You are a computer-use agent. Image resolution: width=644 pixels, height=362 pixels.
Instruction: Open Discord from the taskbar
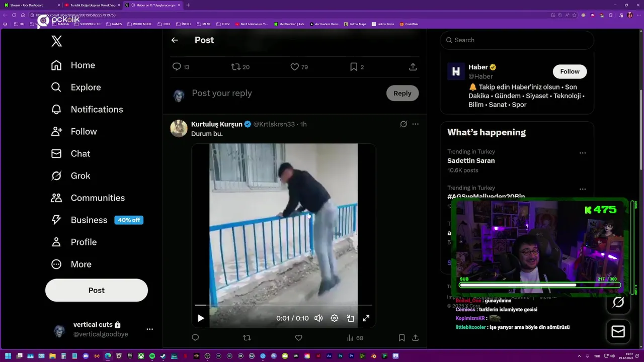coord(86,356)
